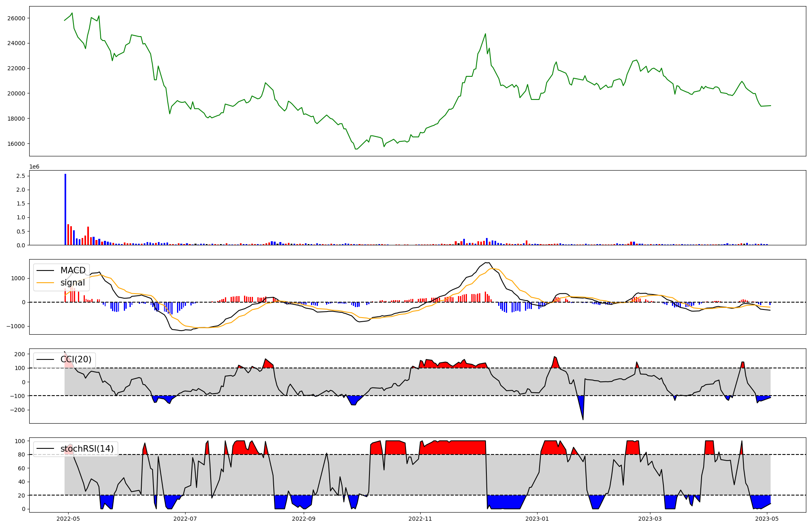Click the 2022-09 date tick label

click(x=304, y=519)
